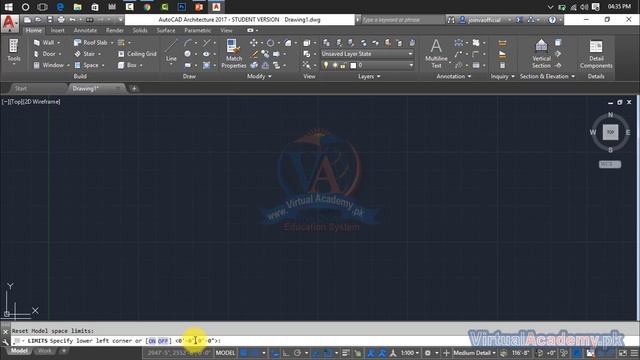
Task: Click the Save icon in quick access toolbar
Action: 50,20
